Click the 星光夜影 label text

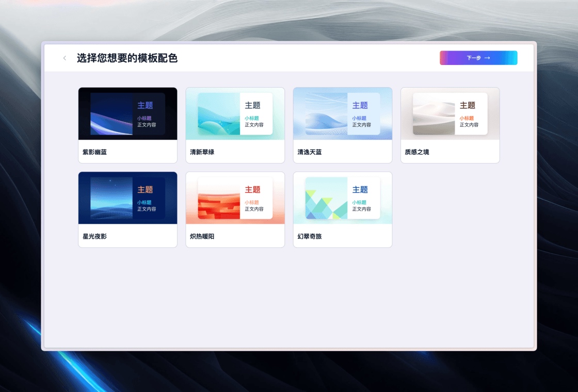point(95,236)
